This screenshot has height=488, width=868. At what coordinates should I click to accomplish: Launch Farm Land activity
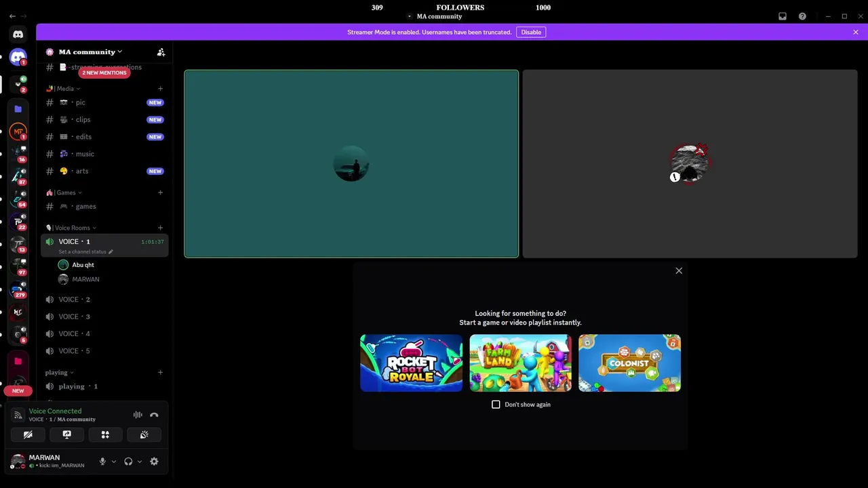pos(520,363)
